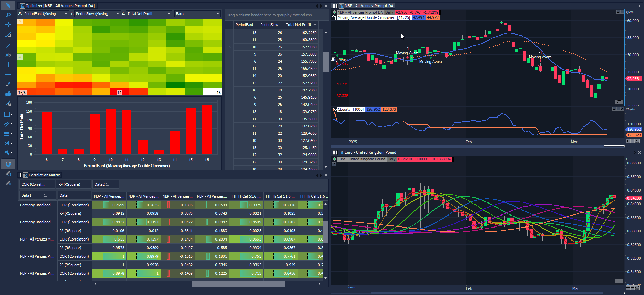This screenshot has width=644, height=295.
Task: Toggle the magnet snap mode
Action: pyautogui.click(x=8, y=164)
